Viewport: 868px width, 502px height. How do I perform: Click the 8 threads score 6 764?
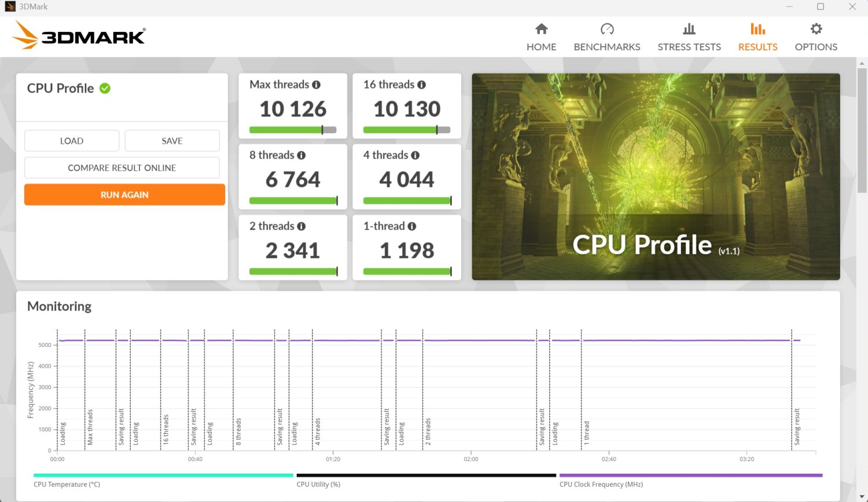[x=293, y=180]
